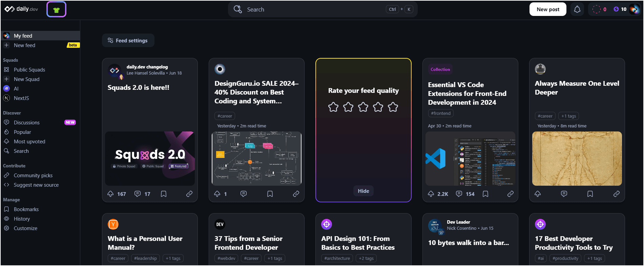Open the Squads 2.0 banner image
Viewport: 644px width, 266px height.
click(150, 159)
